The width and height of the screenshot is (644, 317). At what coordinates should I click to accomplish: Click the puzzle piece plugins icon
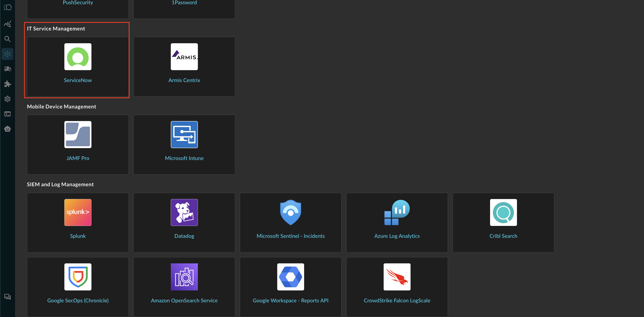coord(7,84)
